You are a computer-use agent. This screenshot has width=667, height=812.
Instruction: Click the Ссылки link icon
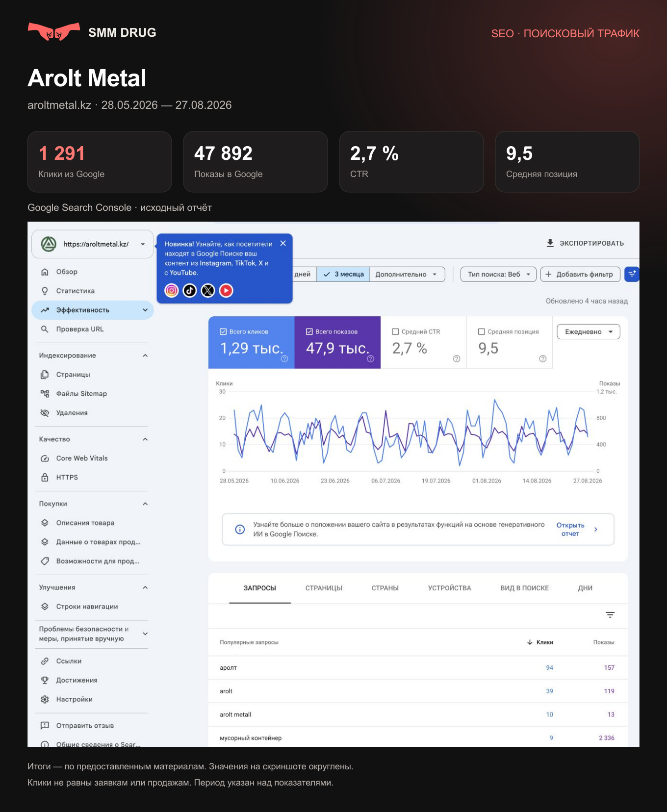[x=45, y=661]
